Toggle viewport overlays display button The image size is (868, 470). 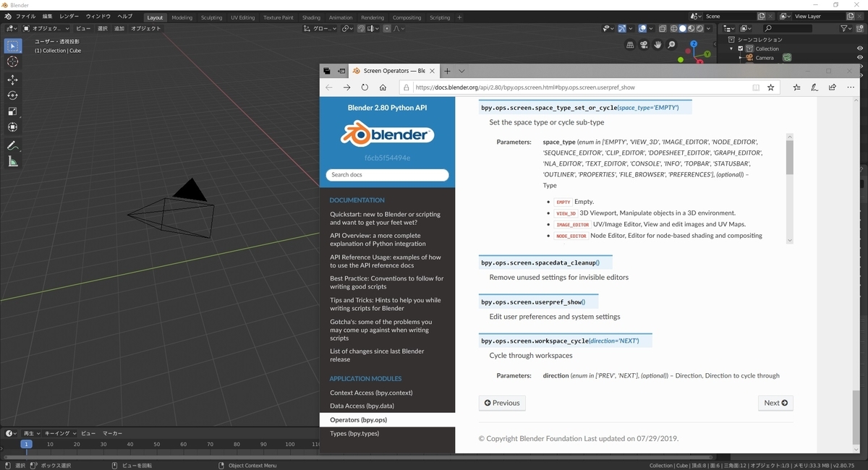[x=642, y=28]
